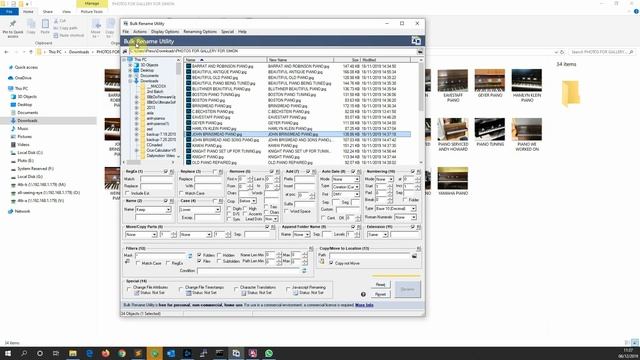The height and width of the screenshot is (360, 640).
Task: Open the Name (2) Keep dropdown
Action: [153, 209]
